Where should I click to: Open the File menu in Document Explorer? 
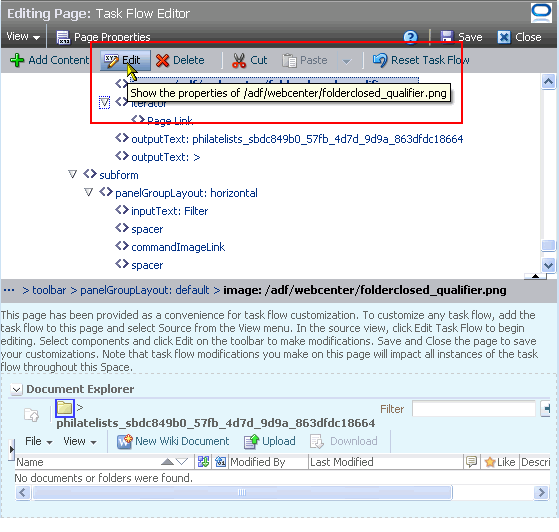click(39, 441)
